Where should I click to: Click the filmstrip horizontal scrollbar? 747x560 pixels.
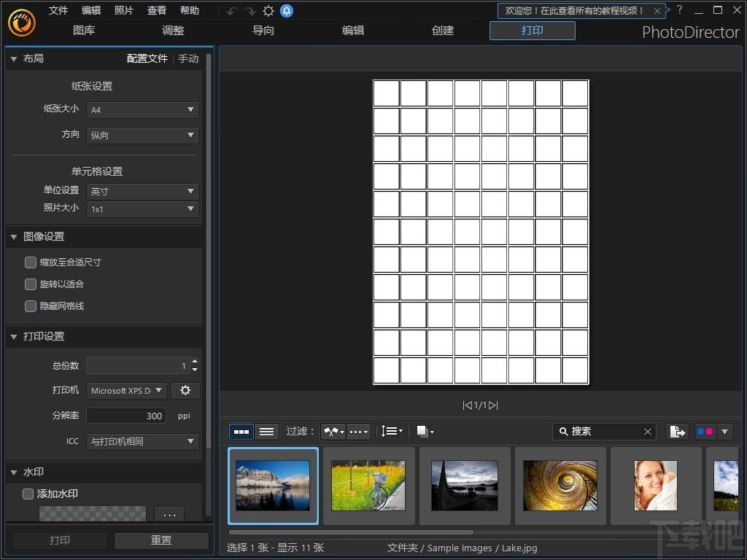tap(351, 532)
